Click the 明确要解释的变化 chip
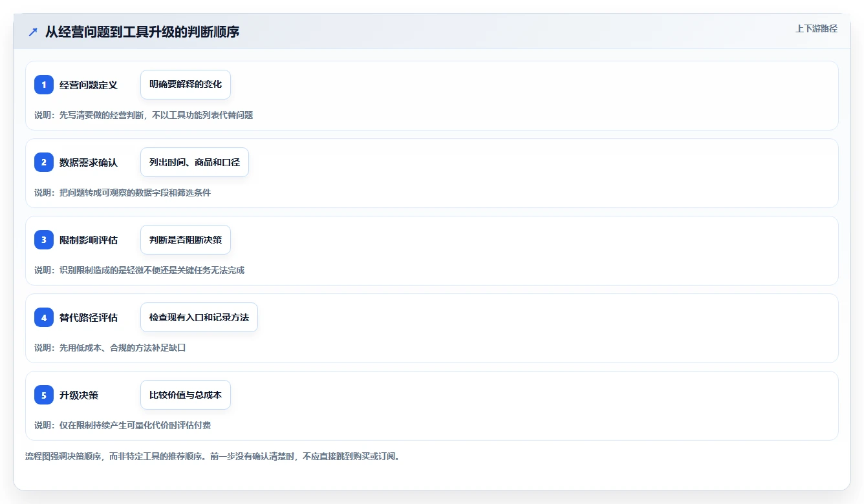Screen dimensions: 864x504 point(186,85)
